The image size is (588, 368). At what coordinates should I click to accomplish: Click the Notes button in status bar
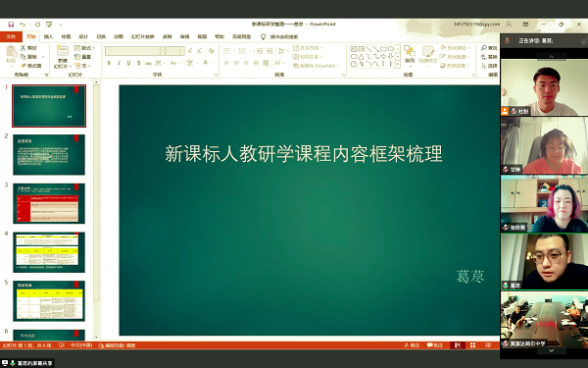click(413, 345)
